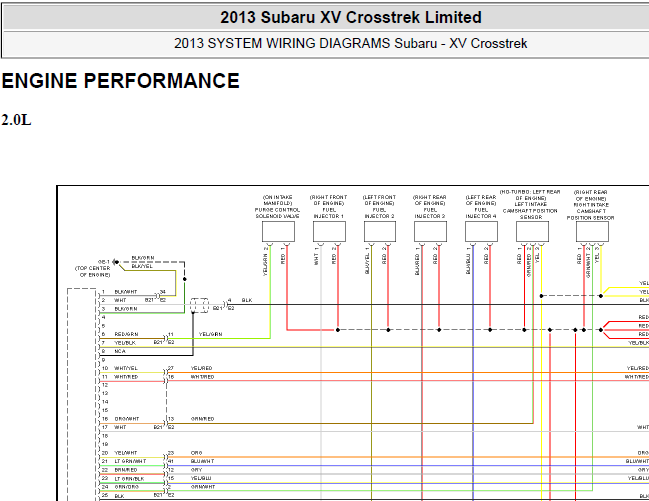Click the 'YEL/RED' label after connector pin 27
This screenshot has width=649, height=501.
coord(202,368)
